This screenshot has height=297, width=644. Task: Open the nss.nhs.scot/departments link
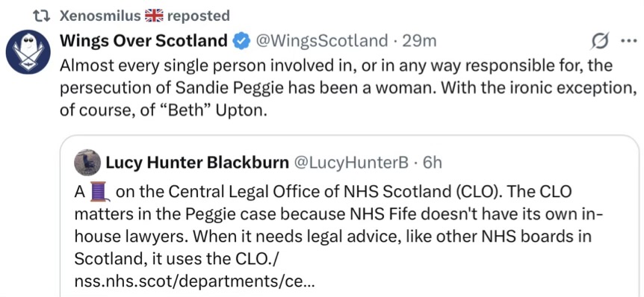coord(196,281)
